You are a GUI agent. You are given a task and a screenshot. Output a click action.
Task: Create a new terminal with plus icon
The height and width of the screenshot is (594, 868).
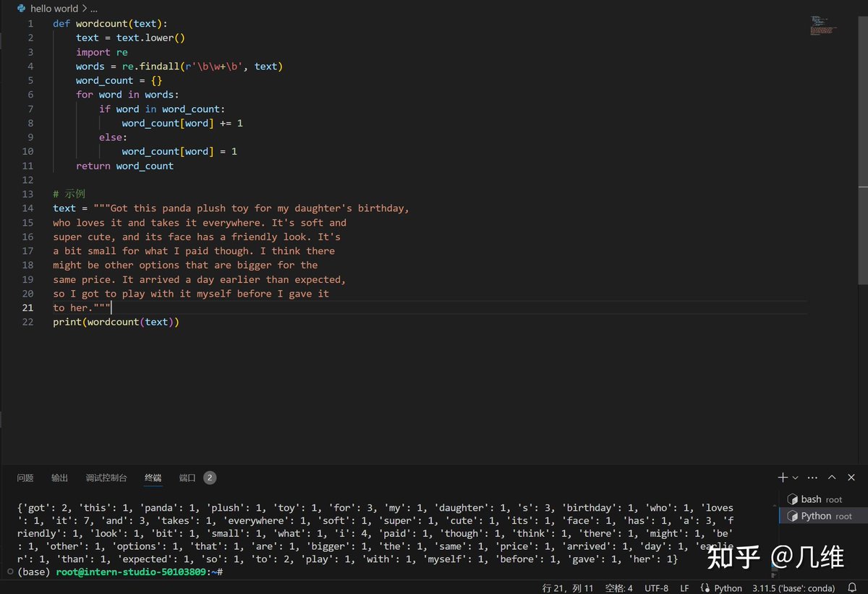[783, 478]
